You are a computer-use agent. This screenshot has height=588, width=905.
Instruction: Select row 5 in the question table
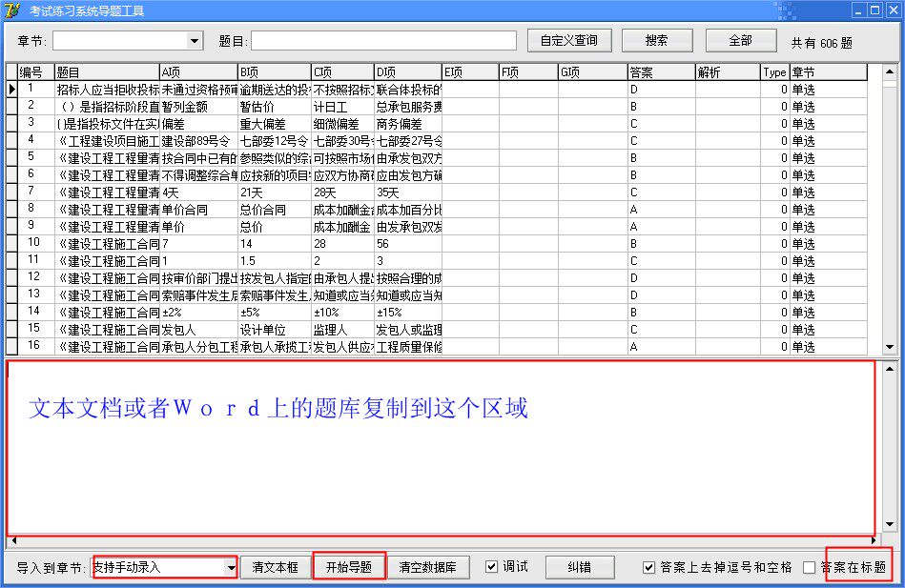pyautogui.click(x=191, y=156)
